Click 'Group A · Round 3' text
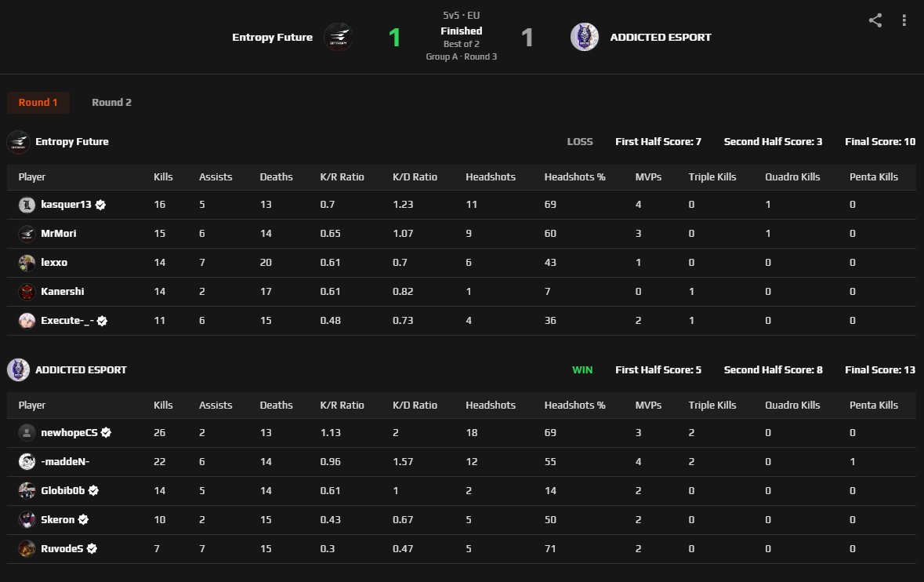Screen dimensions: 924x582 pyautogui.click(x=462, y=56)
